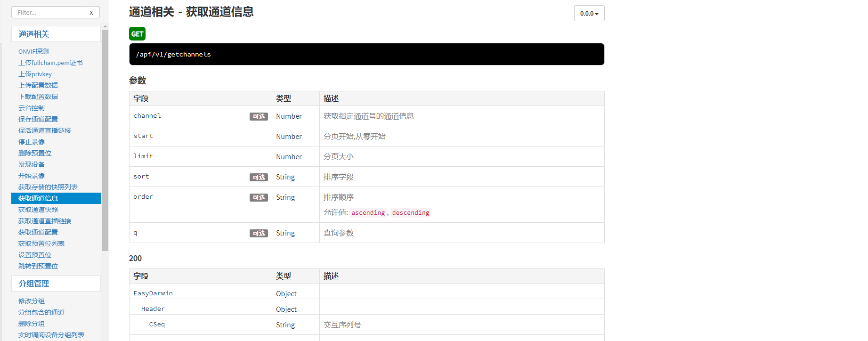Open 分组包含的通道 link
868x341 pixels.
tap(41, 312)
